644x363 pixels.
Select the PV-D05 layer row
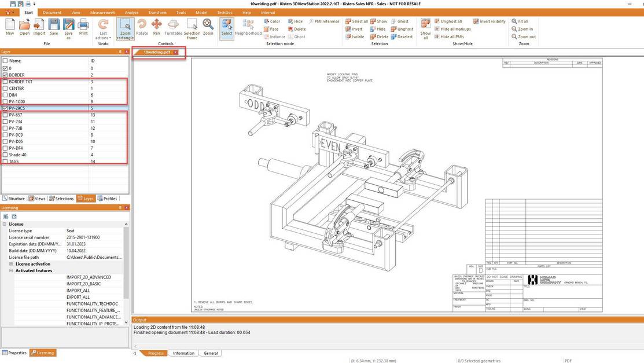click(65, 141)
